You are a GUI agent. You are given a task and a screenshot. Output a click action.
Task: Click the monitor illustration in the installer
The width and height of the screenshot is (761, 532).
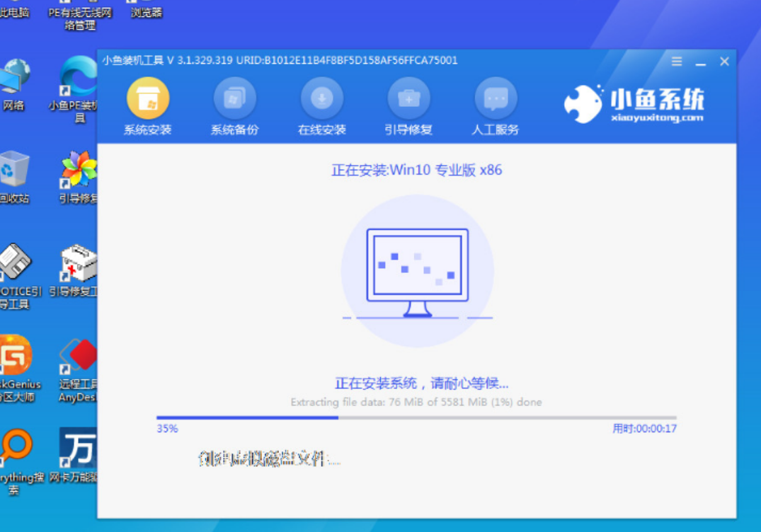pyautogui.click(x=417, y=271)
